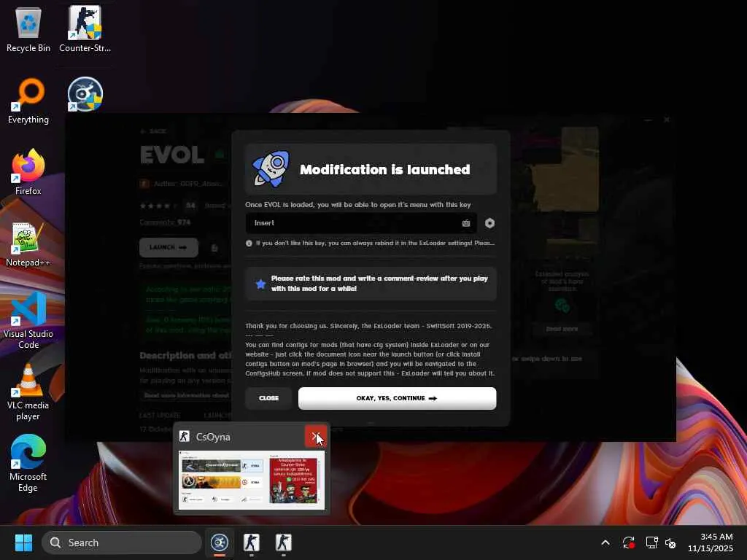Open hotkey settings gear beside Insert field
The width and height of the screenshot is (747, 560).
(x=489, y=223)
